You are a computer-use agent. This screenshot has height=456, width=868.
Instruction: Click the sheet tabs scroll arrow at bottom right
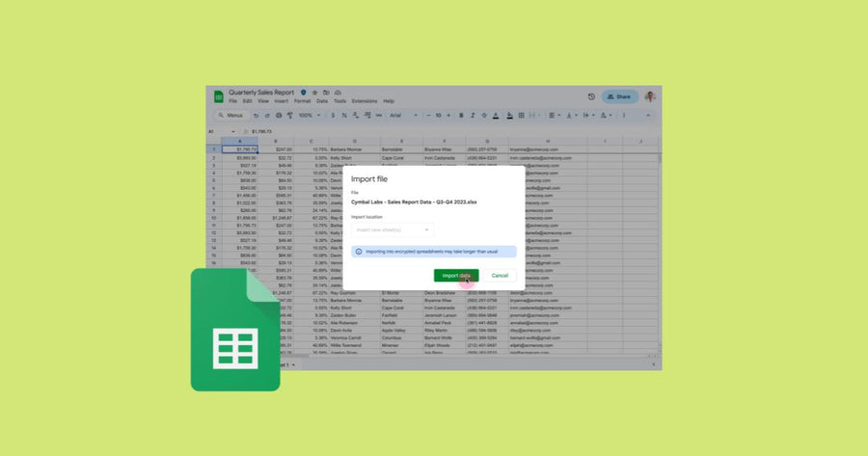coord(654,364)
